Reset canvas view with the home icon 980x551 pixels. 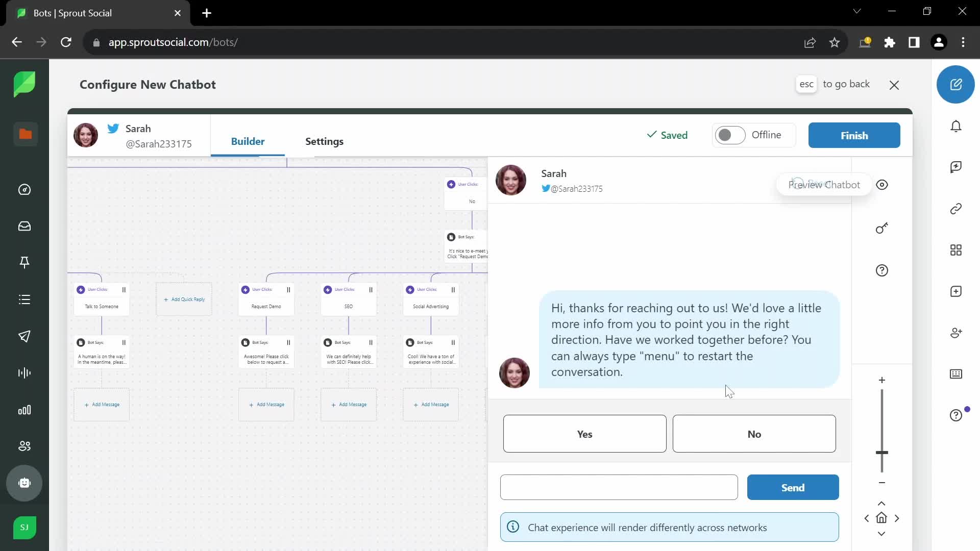[x=881, y=518]
